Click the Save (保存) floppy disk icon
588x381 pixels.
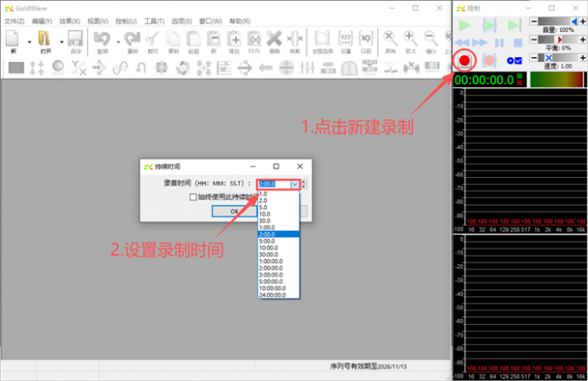75,39
